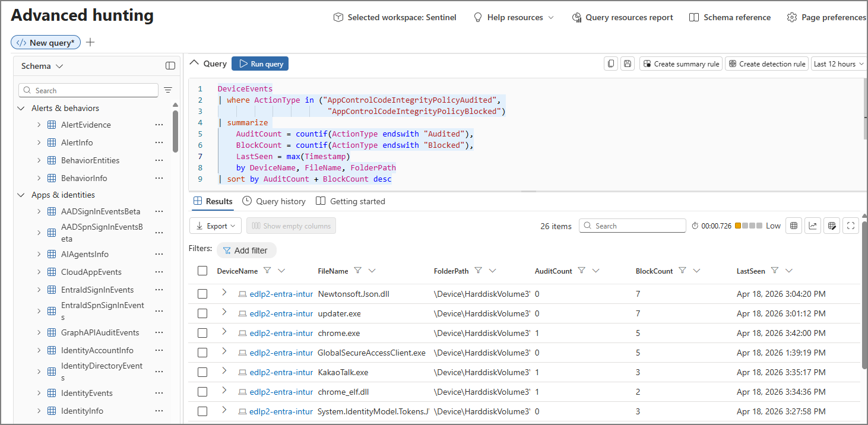Click Create summary rule
Image resolution: width=868 pixels, height=425 pixels.
[x=681, y=64]
